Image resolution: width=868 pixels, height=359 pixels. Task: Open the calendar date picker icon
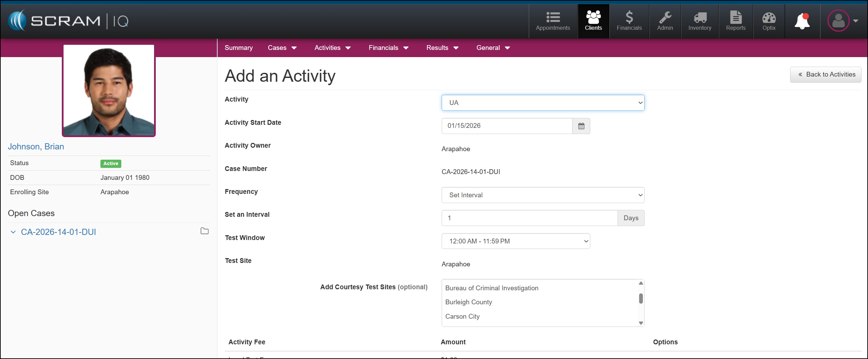click(581, 126)
